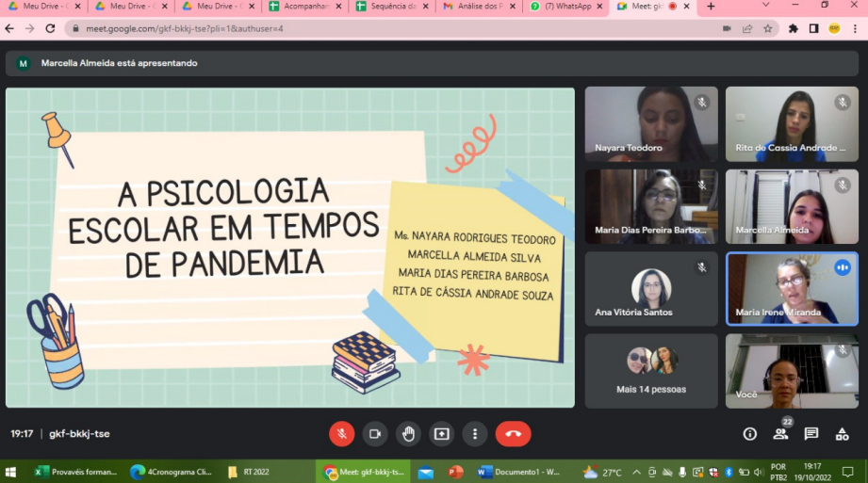The width and height of the screenshot is (868, 483).
Task: Expand the system tray hidden icons
Action: click(637, 472)
